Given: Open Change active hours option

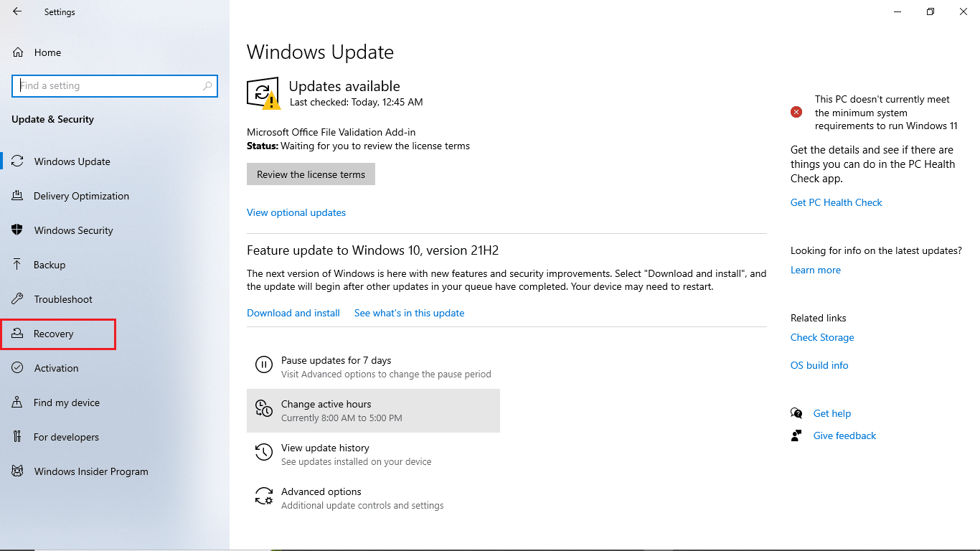Looking at the screenshot, I should (373, 410).
